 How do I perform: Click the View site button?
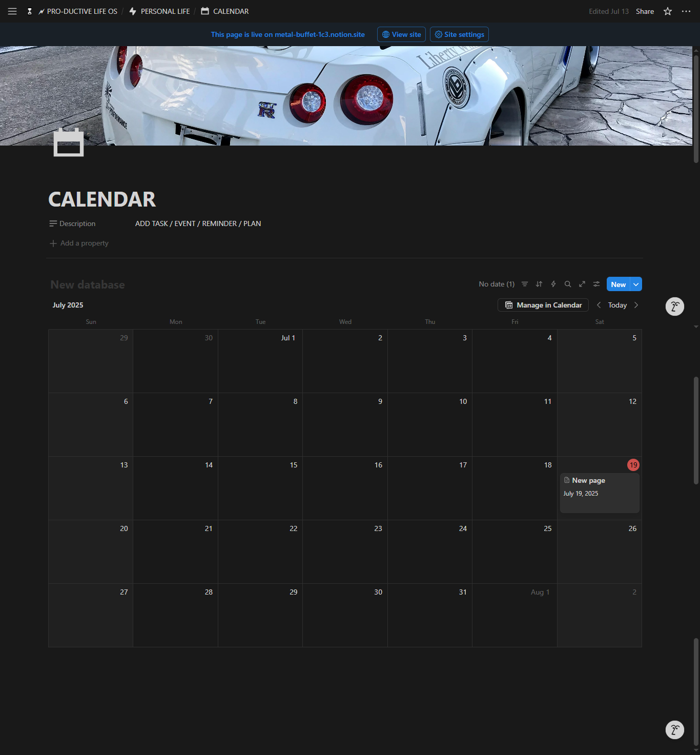coord(401,34)
